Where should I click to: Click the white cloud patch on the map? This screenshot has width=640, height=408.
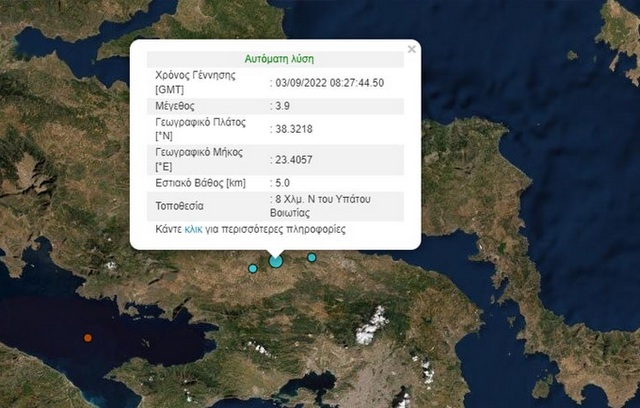373,325
